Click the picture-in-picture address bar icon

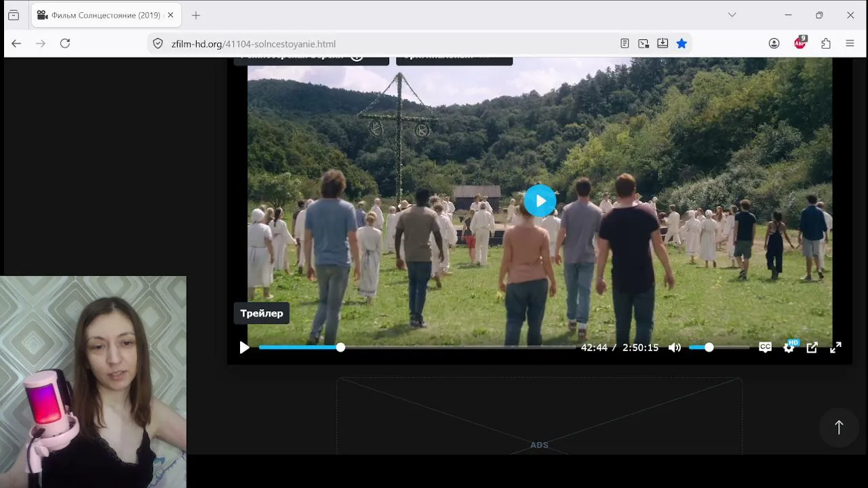click(x=644, y=43)
